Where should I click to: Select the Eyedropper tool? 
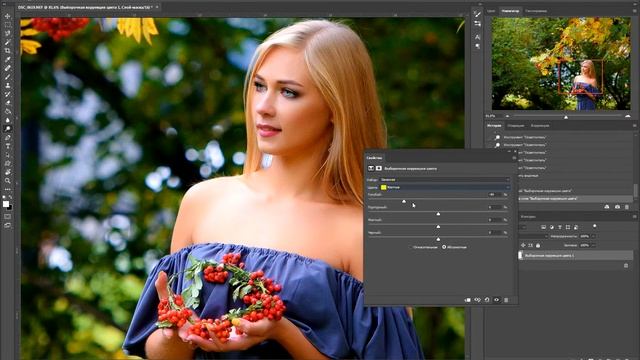click(x=7, y=60)
